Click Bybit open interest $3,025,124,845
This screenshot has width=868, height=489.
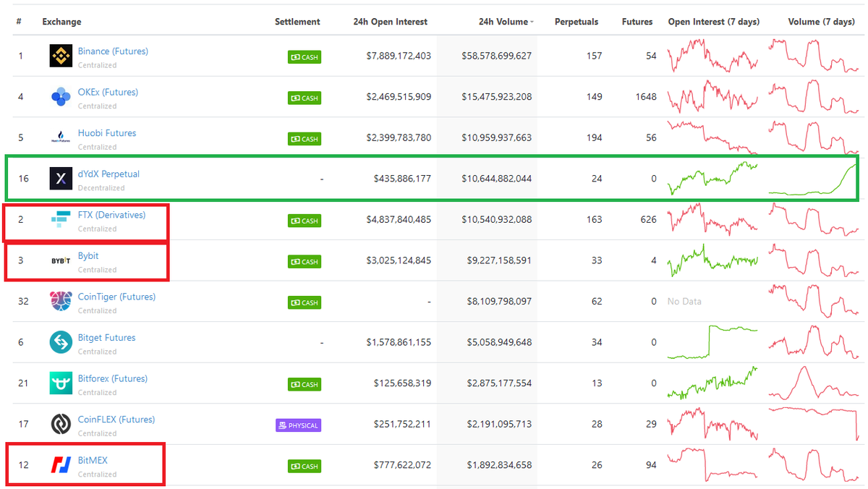click(x=399, y=260)
